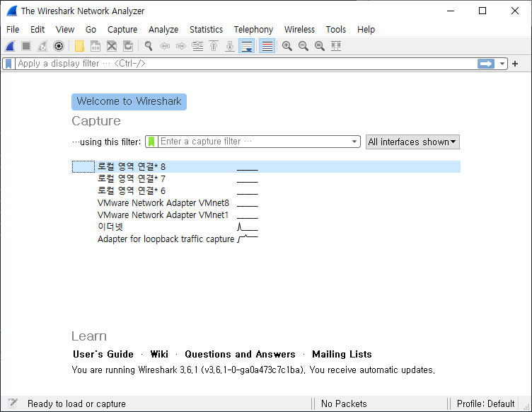This screenshot has height=412, width=532.
Task: Apply display filter arrow button
Action: [x=486, y=64]
